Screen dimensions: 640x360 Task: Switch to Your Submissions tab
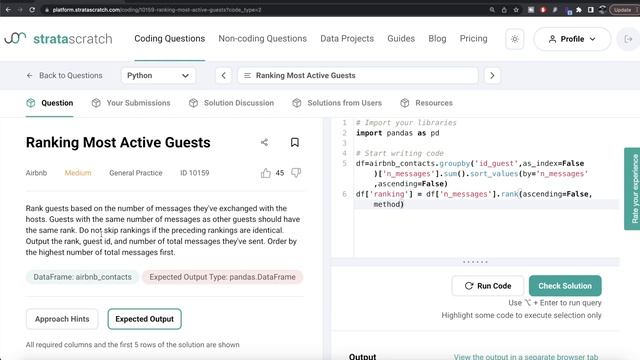131,103
